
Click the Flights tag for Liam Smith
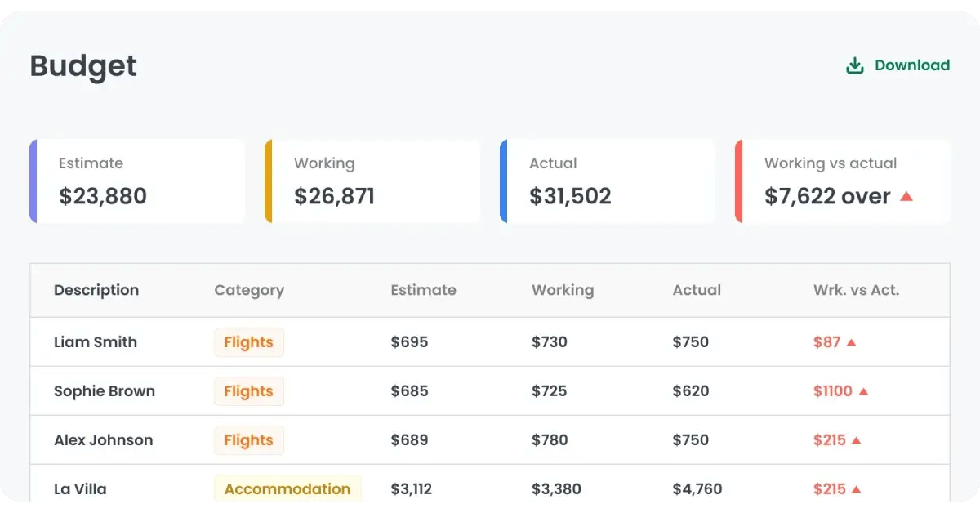click(x=248, y=342)
